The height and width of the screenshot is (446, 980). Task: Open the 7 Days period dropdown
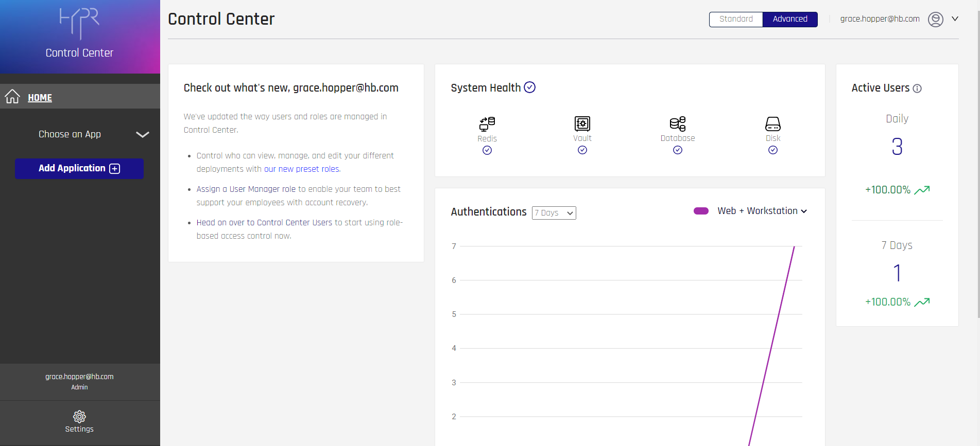(554, 213)
